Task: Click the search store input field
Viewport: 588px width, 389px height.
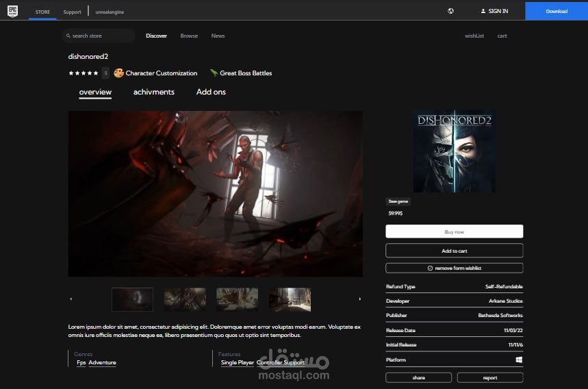Action: (x=99, y=36)
